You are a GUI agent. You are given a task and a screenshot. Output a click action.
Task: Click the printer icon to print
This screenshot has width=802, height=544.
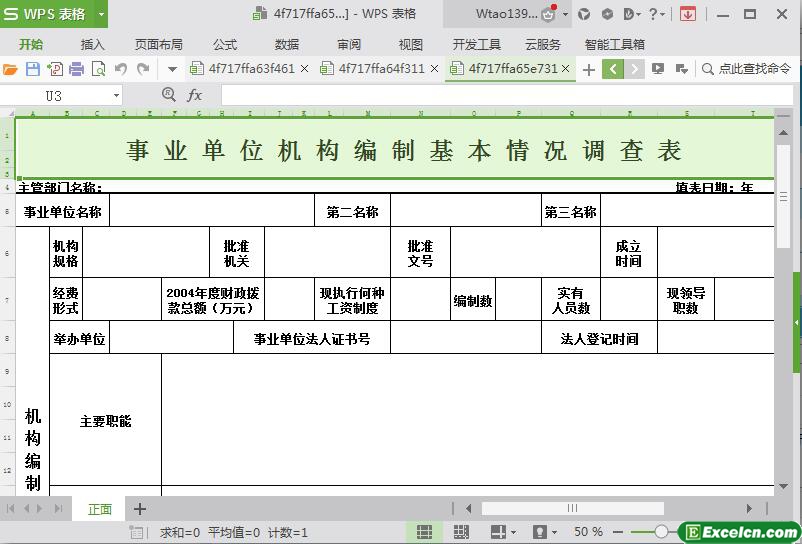coord(76,69)
